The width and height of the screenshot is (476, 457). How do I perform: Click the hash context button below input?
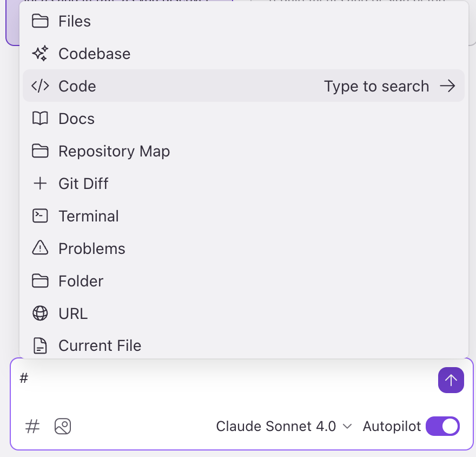[32, 426]
